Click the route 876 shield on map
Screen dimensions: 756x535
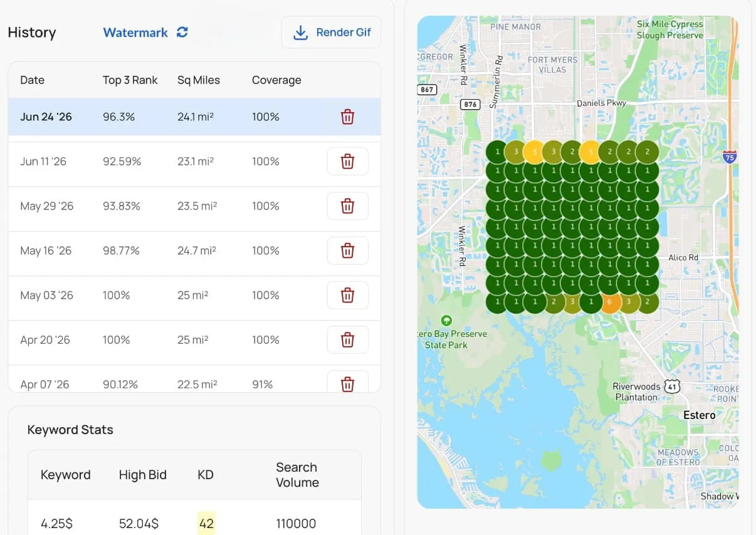470,104
